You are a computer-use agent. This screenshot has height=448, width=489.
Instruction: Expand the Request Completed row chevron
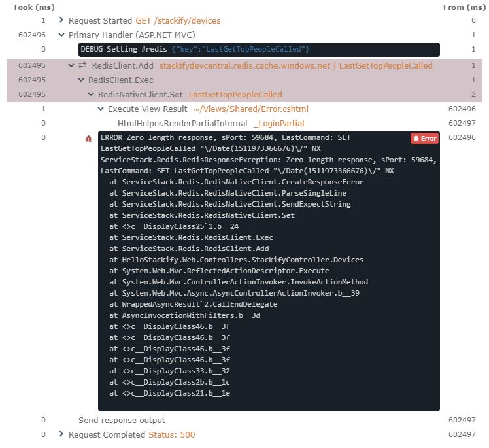tap(61, 434)
